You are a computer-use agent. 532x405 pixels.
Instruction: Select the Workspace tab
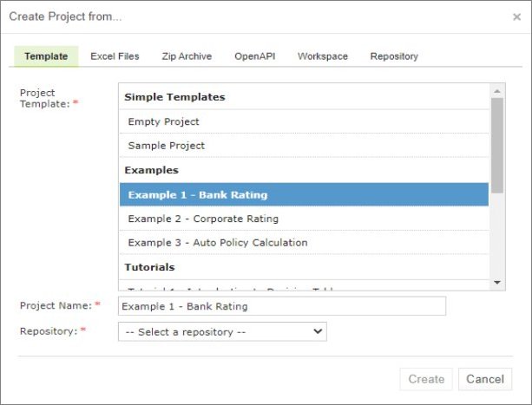pos(323,56)
